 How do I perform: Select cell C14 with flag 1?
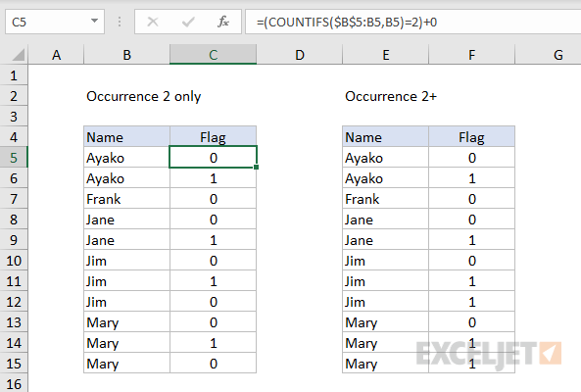pos(213,343)
